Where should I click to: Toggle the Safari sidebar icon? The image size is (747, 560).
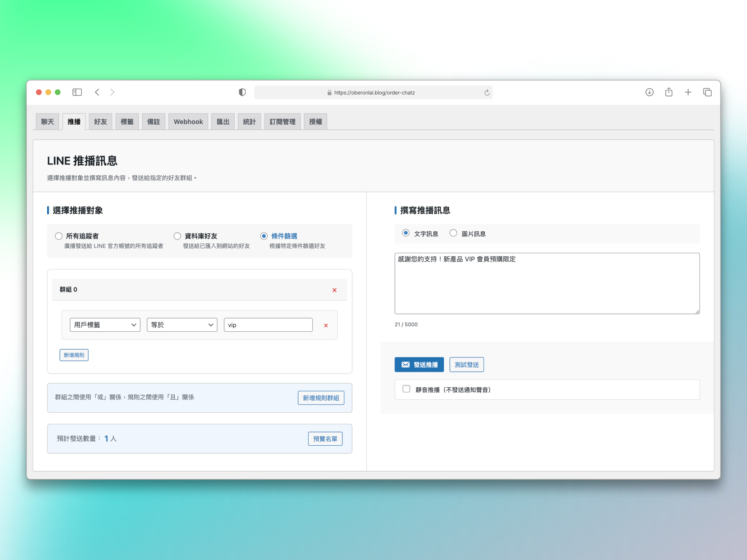77,92
